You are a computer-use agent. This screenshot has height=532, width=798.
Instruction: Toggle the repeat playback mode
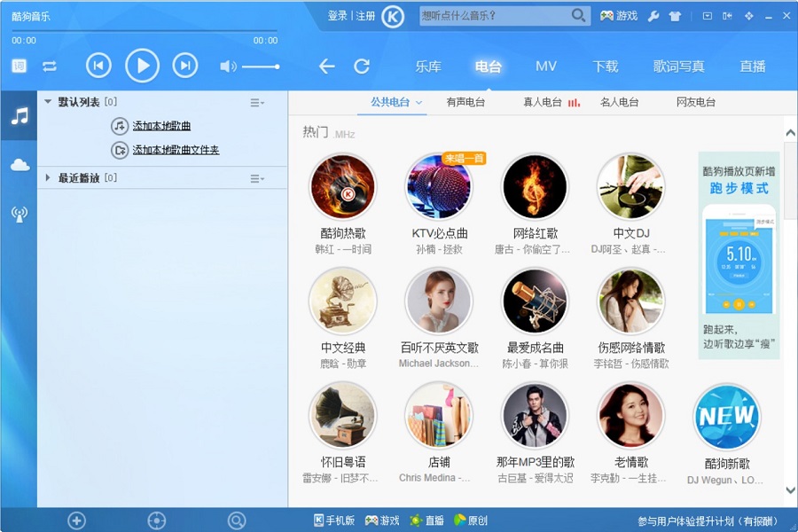pyautogui.click(x=50, y=66)
